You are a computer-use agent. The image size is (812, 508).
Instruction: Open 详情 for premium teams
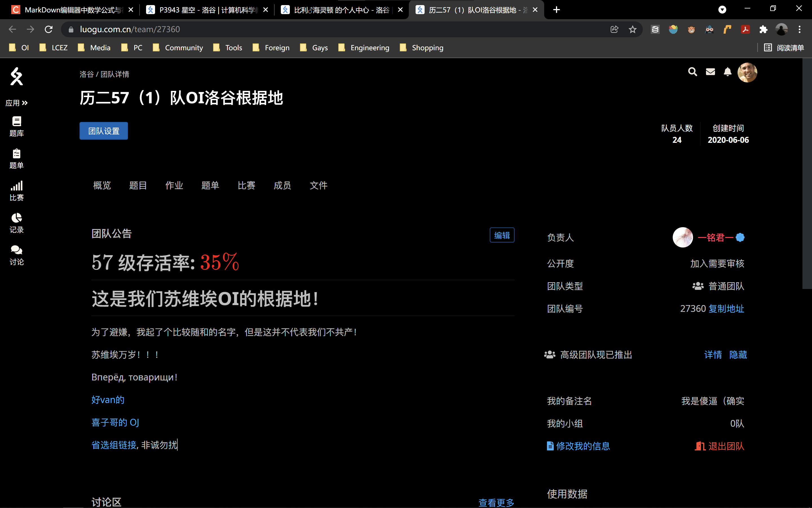(713, 354)
